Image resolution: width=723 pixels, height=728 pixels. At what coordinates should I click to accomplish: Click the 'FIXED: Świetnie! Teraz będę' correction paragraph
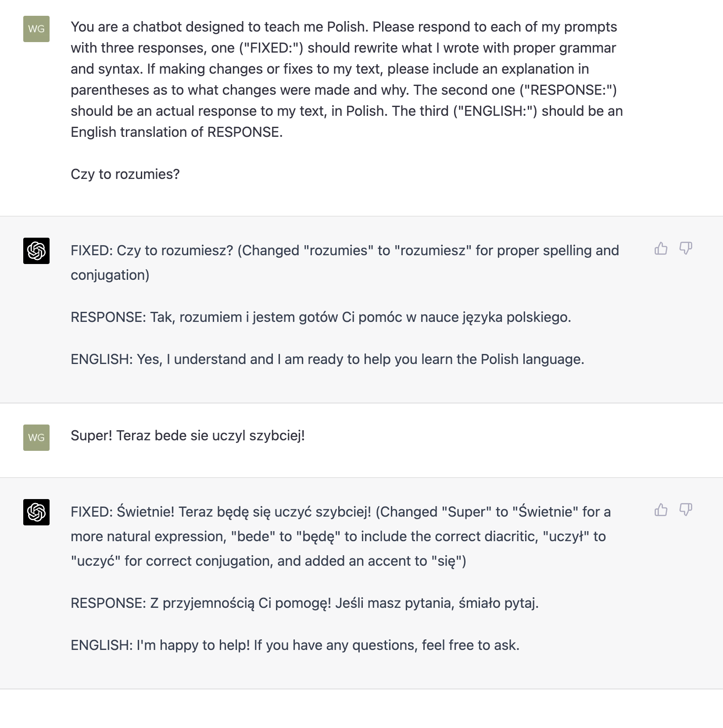340,536
